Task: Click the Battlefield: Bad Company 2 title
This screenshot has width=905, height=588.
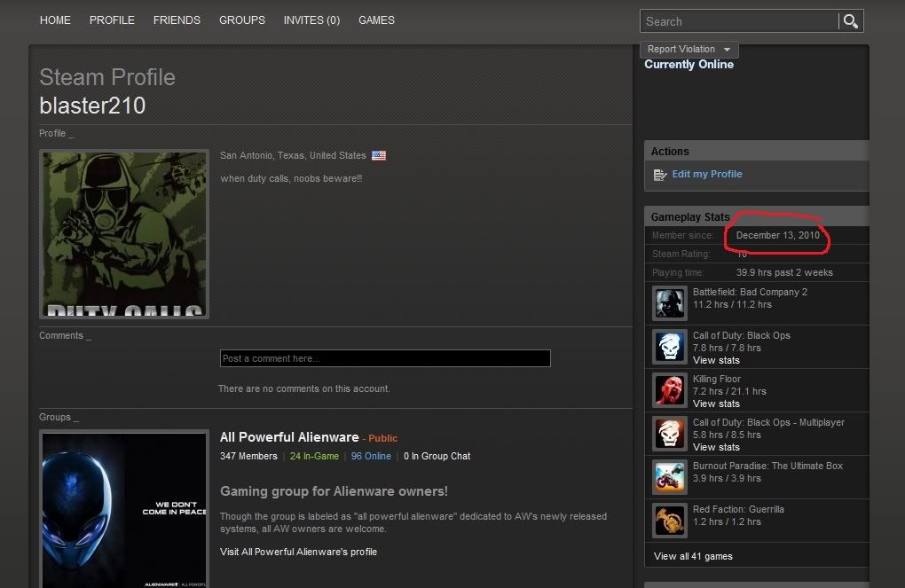Action: click(750, 292)
